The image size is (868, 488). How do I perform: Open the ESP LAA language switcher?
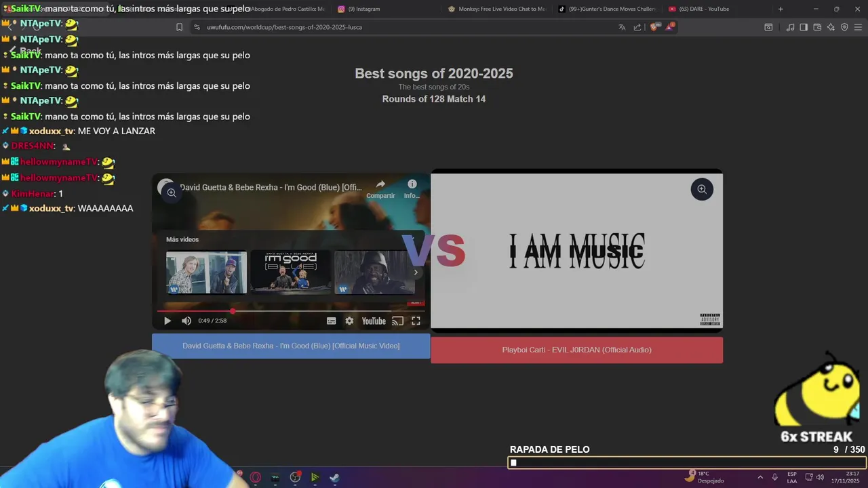[792, 477]
